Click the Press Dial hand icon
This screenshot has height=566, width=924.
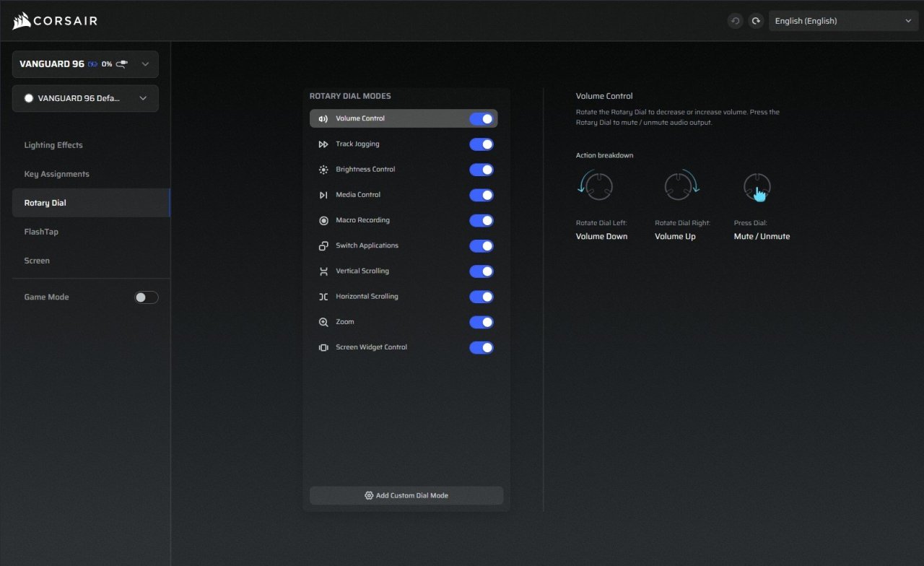(757, 188)
